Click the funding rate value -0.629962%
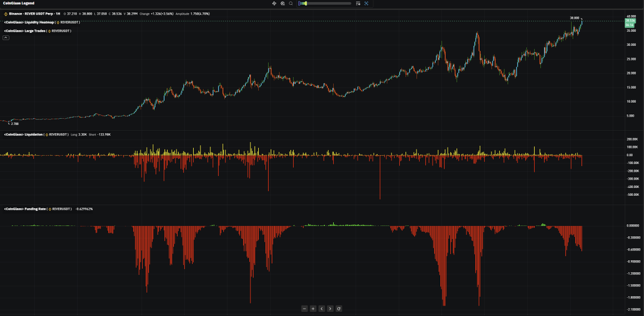The width and height of the screenshot is (644, 316). pyautogui.click(x=84, y=208)
